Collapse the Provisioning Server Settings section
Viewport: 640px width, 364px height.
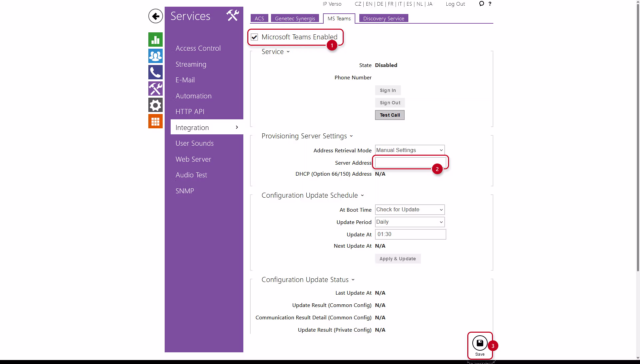click(x=307, y=136)
